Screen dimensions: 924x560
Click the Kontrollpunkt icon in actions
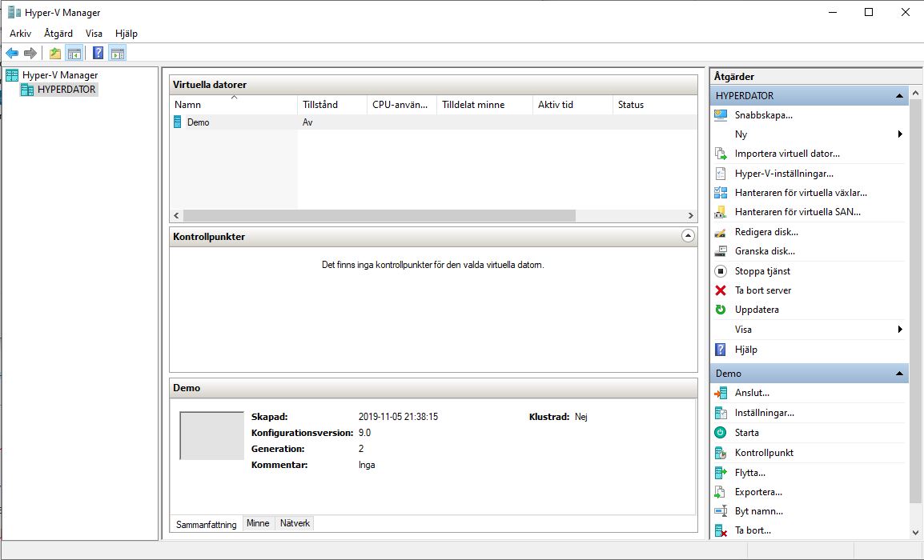[720, 453]
